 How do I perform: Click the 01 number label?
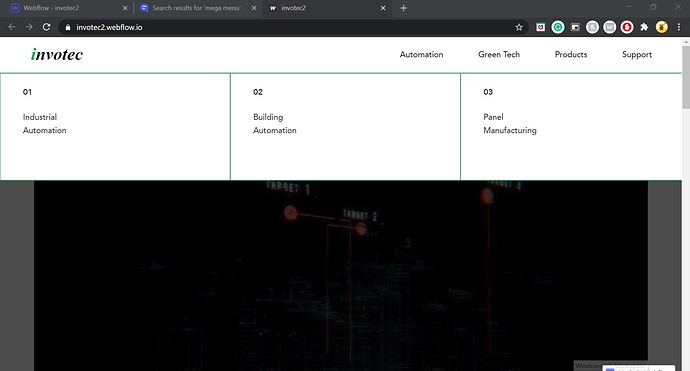[x=27, y=92]
